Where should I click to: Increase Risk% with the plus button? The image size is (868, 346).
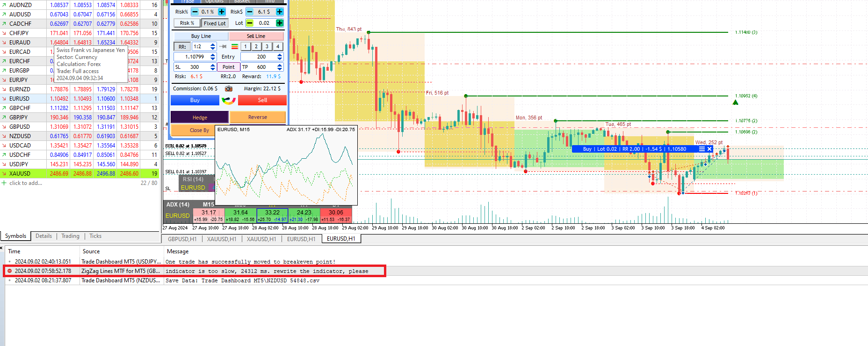[x=222, y=12]
